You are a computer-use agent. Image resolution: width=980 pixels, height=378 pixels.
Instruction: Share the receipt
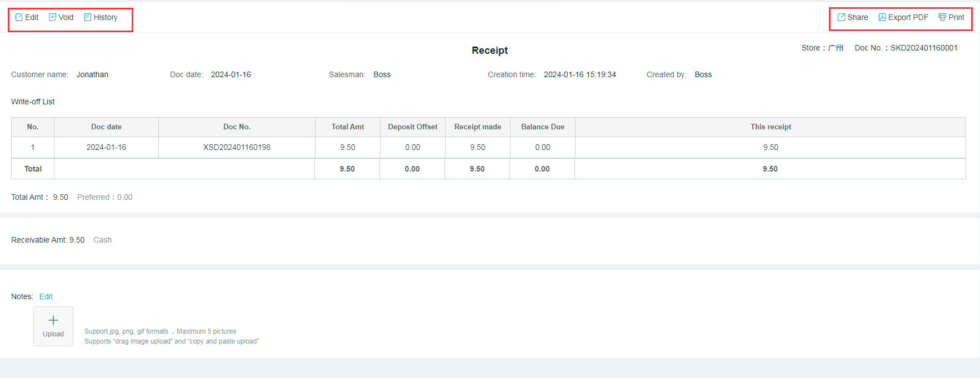853,17
